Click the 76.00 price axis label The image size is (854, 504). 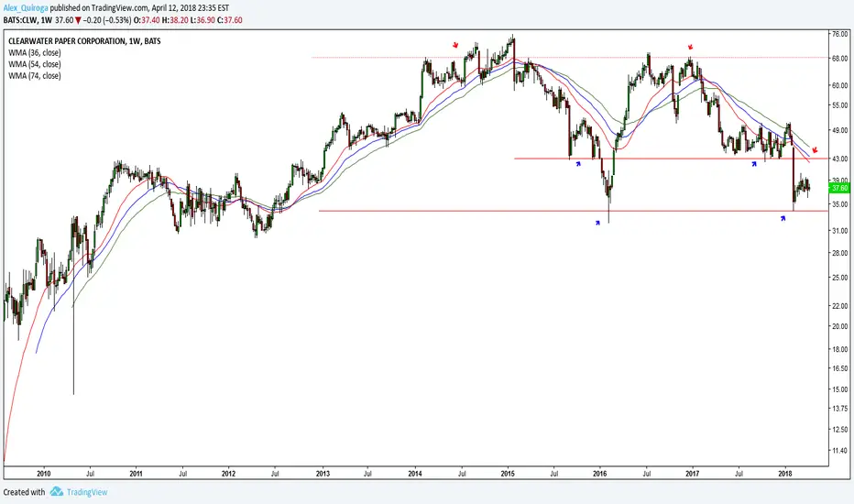840,34
